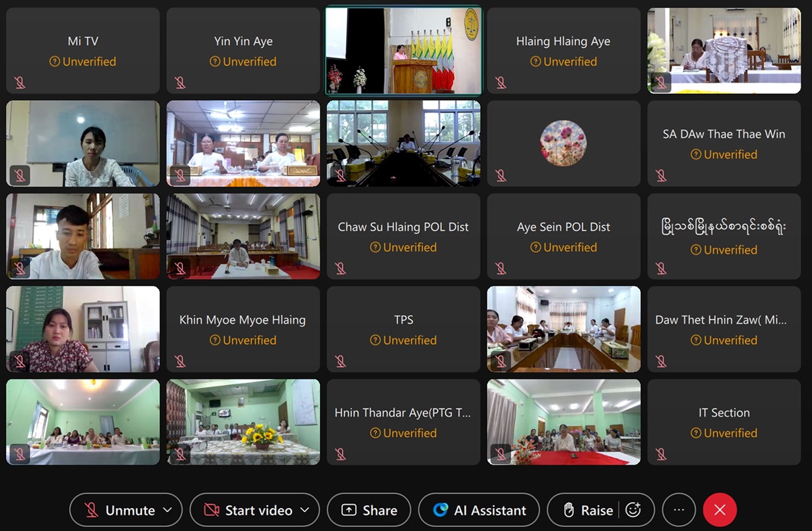Screen dimensions: 812x531
Task: Raise your hand in the meeting
Action: tap(587, 510)
